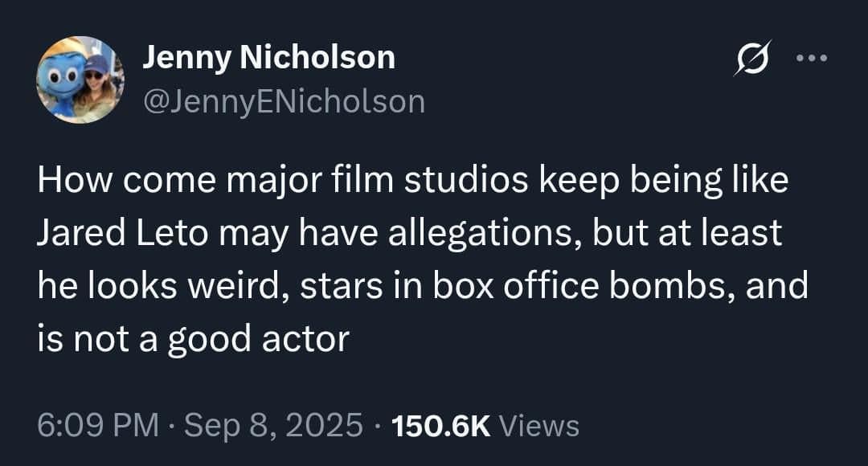
Task: Open the 150.6K view count
Action: pos(442,425)
